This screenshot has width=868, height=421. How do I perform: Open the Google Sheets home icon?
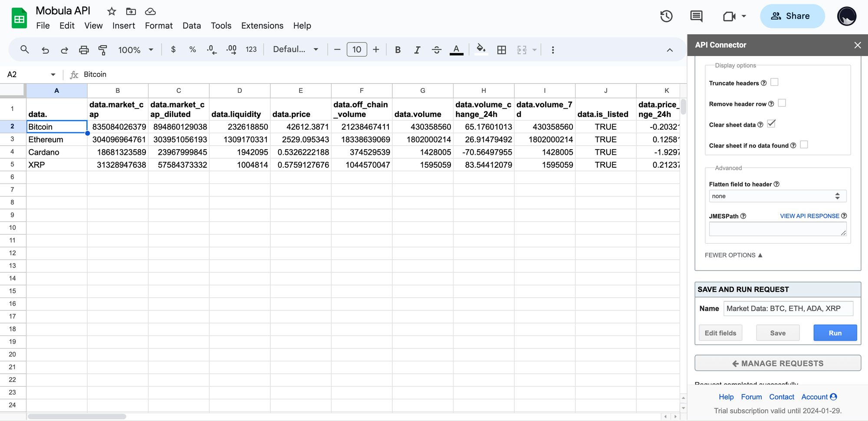tap(19, 18)
